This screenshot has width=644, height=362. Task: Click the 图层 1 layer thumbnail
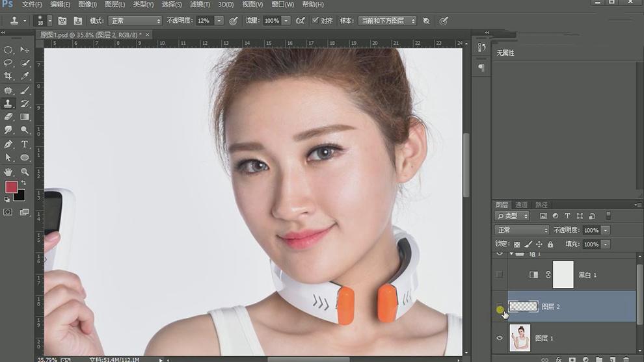point(520,338)
